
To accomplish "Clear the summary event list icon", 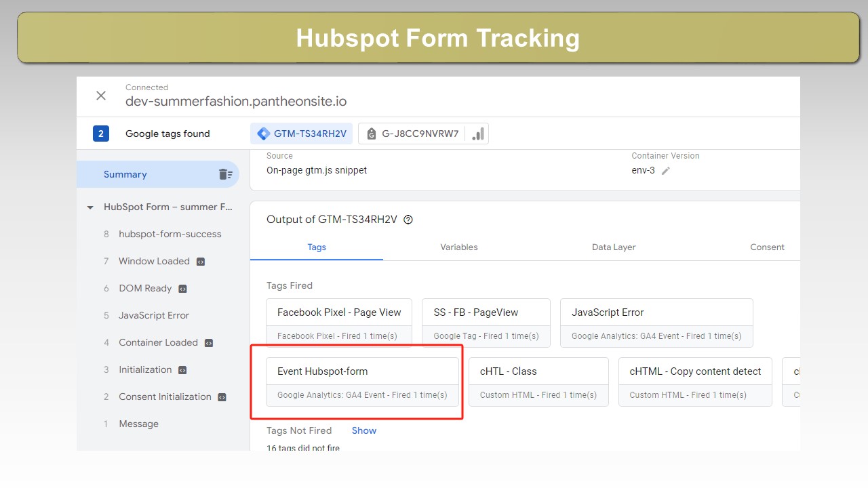I will [x=226, y=174].
